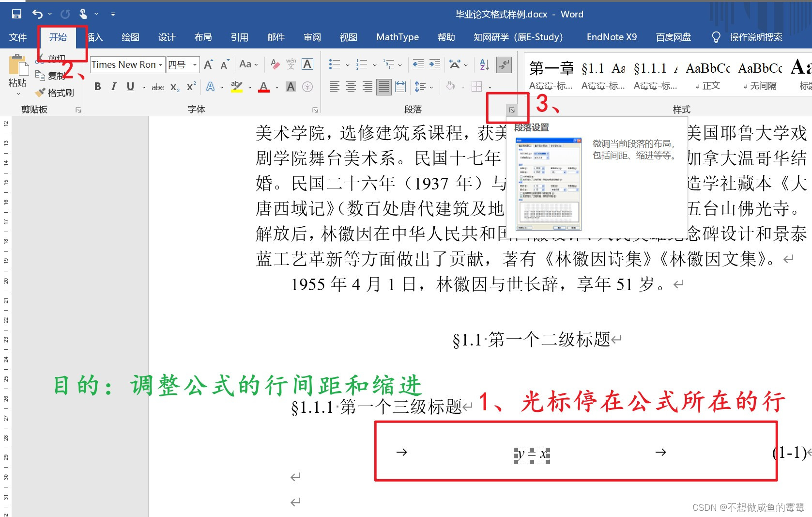Open the 视图 tab

pyautogui.click(x=348, y=37)
